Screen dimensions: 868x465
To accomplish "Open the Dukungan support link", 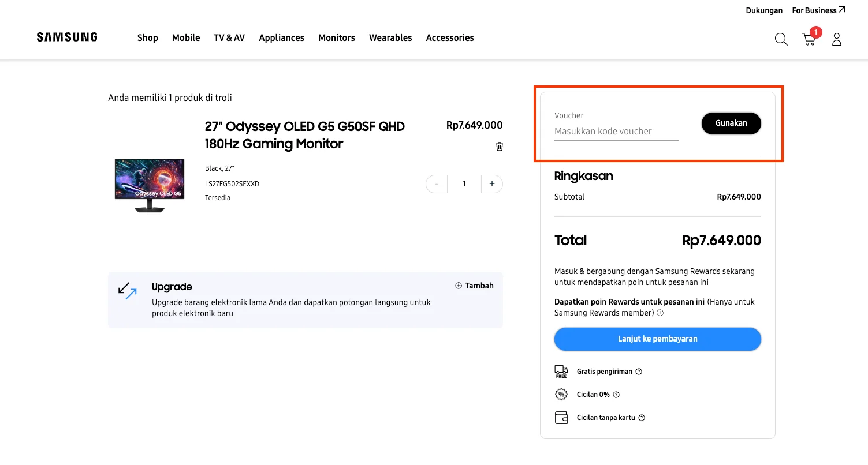I will pos(764,10).
